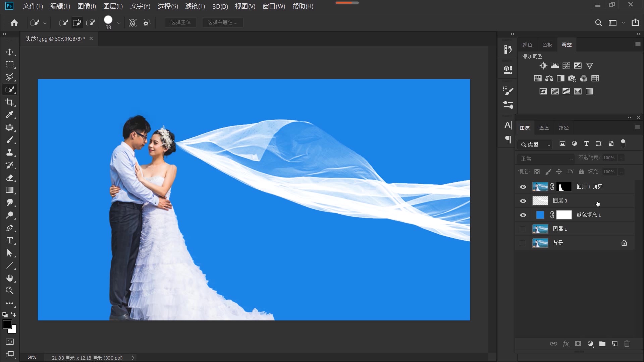
Task: Click the delete layer trash icon
Action: [627, 344]
